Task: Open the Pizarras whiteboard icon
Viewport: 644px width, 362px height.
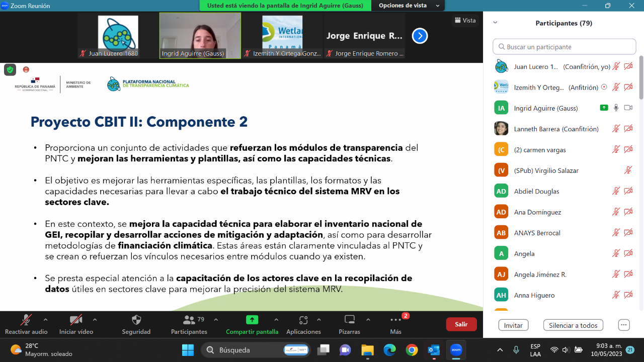Action: [x=349, y=320]
